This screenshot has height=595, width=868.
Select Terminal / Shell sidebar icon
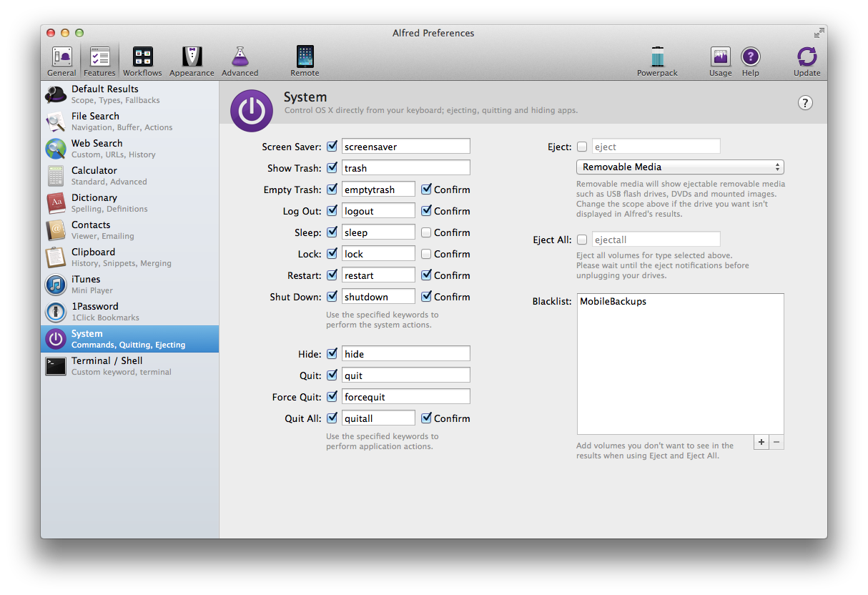56,366
